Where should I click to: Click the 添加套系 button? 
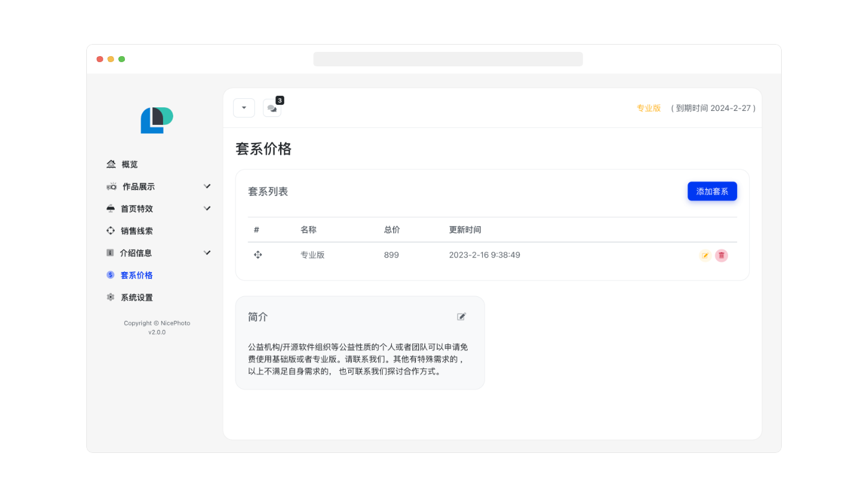712,191
